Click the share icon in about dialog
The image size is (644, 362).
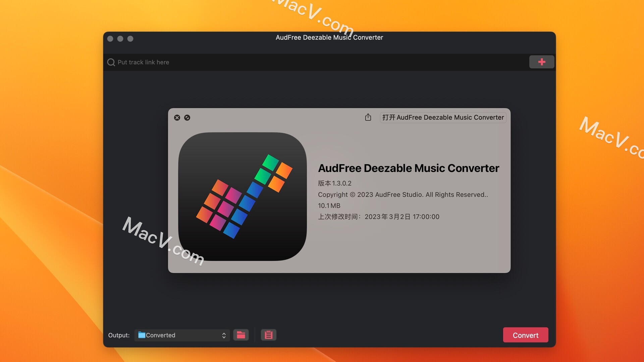368,117
